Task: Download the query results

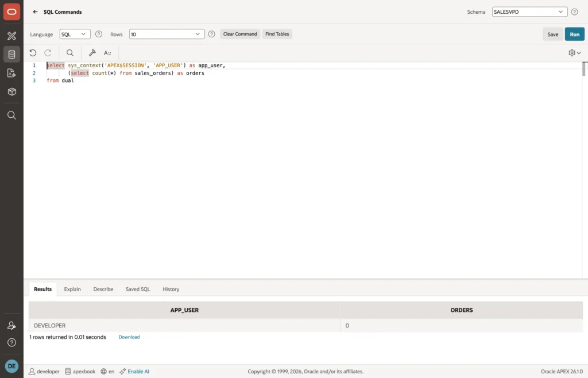Action: point(129,337)
